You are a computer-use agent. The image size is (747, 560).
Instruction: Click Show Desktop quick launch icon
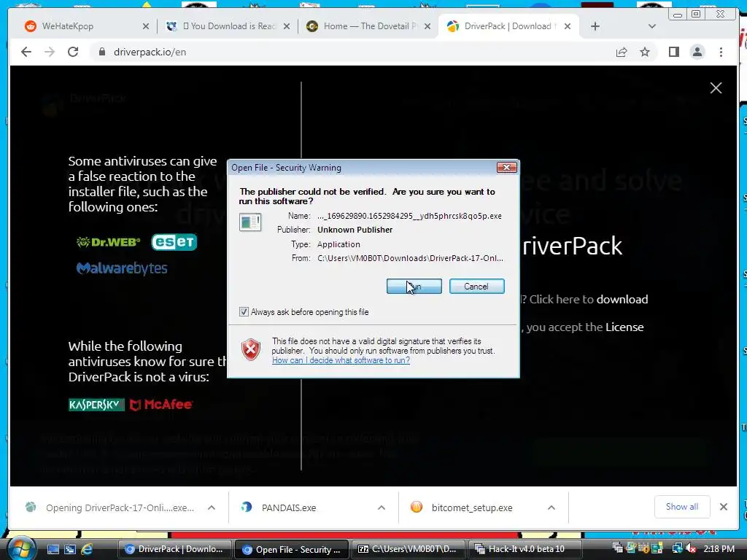tap(53, 550)
